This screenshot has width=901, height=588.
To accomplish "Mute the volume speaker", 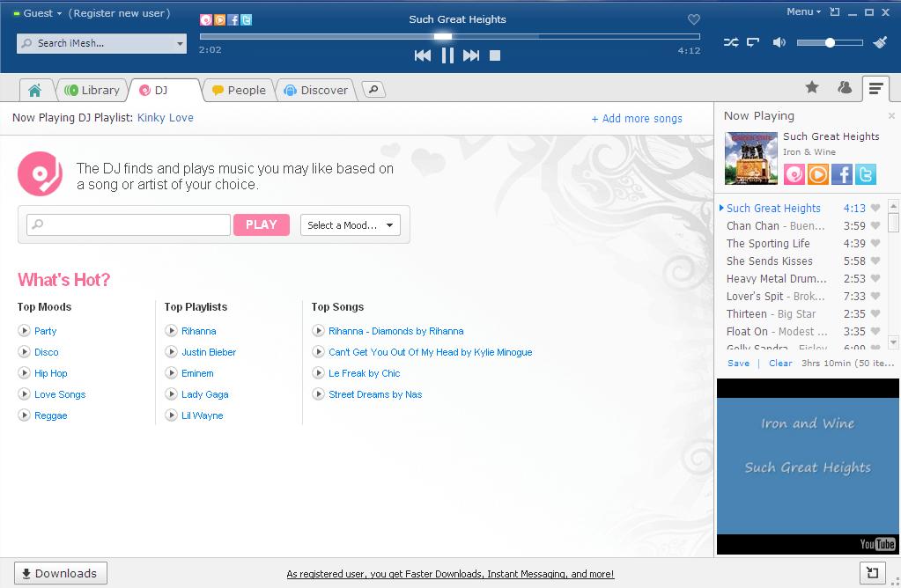I will click(779, 42).
